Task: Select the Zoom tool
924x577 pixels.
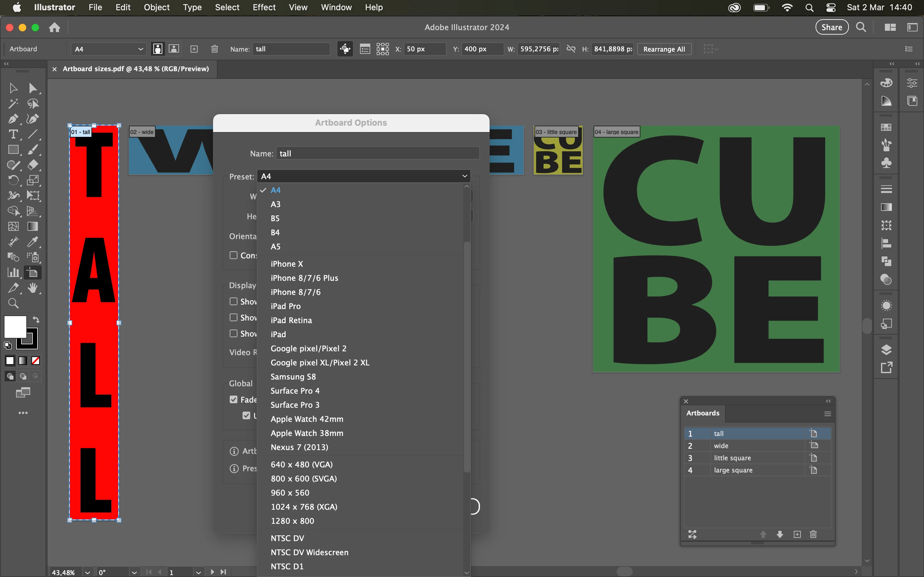Action: coord(13,303)
